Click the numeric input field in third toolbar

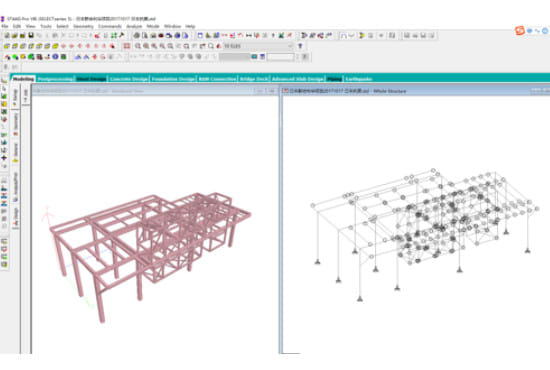click(281, 57)
